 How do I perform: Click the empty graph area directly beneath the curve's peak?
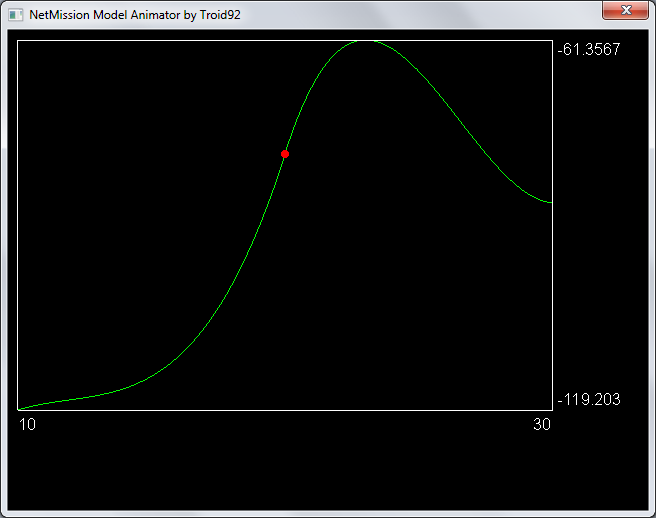[x=364, y=250]
